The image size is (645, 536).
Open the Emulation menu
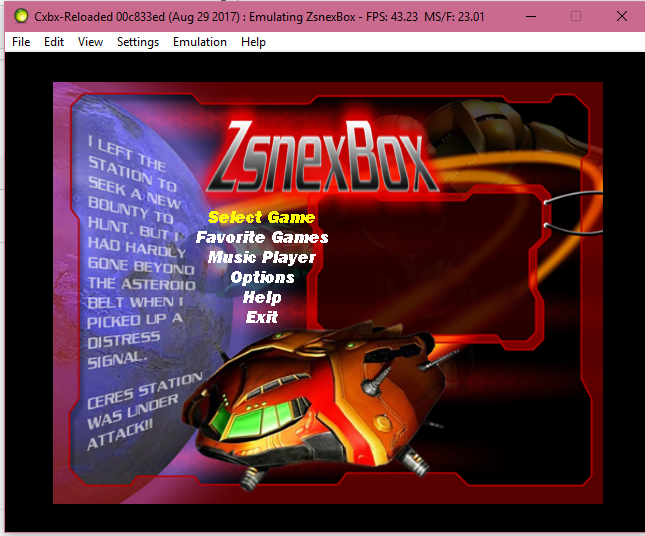pos(200,42)
